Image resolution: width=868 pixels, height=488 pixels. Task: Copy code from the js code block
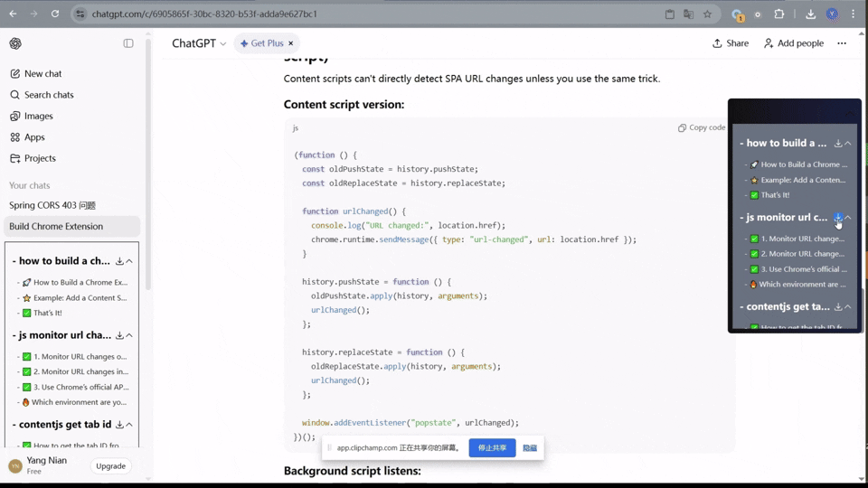coord(702,128)
